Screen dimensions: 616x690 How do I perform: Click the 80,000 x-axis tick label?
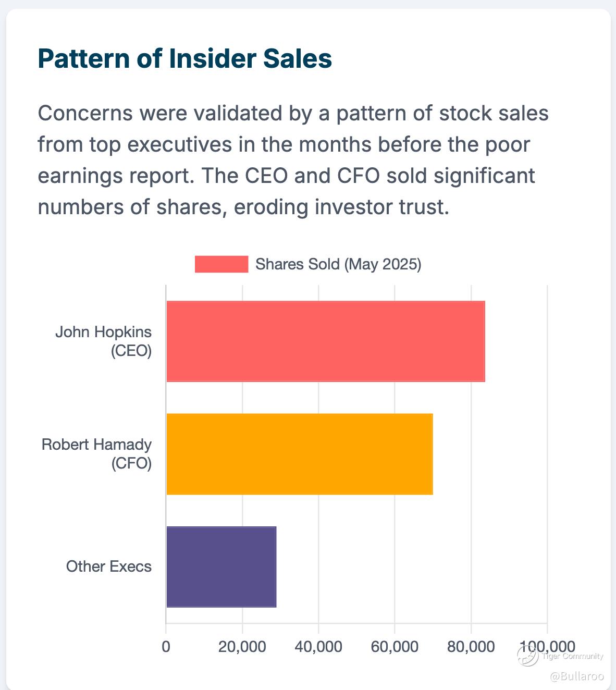[471, 647]
